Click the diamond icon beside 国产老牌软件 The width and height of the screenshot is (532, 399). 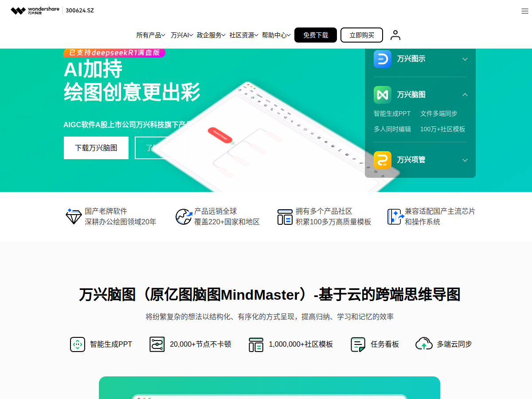coord(73,216)
